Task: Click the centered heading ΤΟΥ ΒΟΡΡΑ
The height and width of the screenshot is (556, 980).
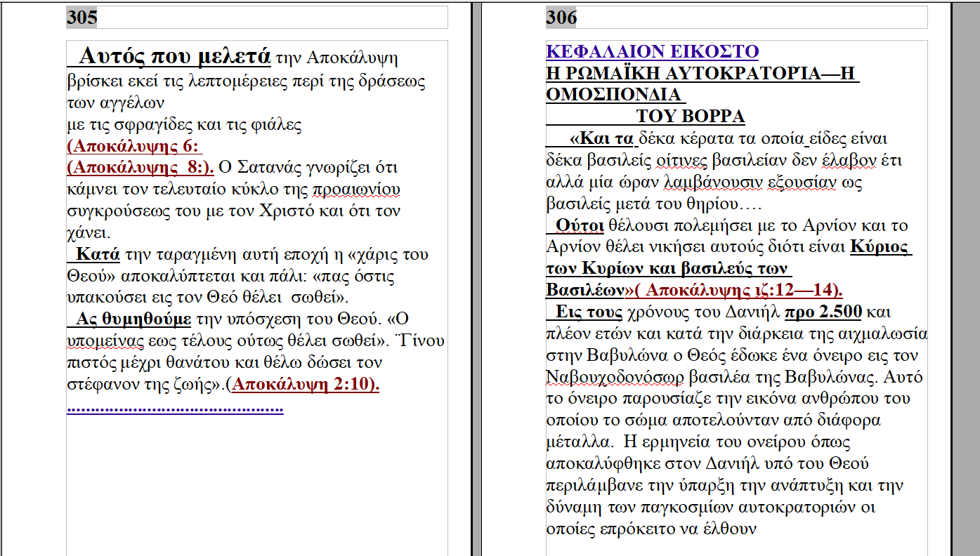Action: 691,117
